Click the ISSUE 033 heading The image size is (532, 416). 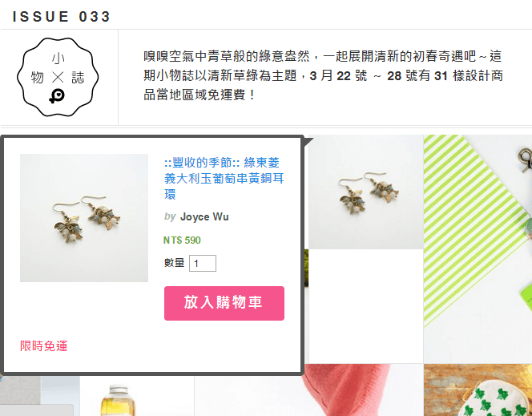61,16
